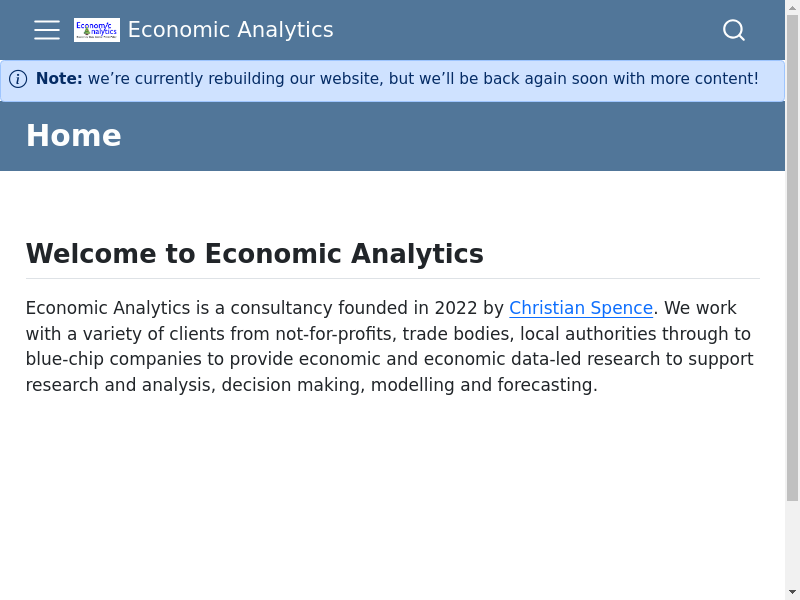The image size is (800, 600).
Task: Click the search magnifier icon
Action: (734, 30)
